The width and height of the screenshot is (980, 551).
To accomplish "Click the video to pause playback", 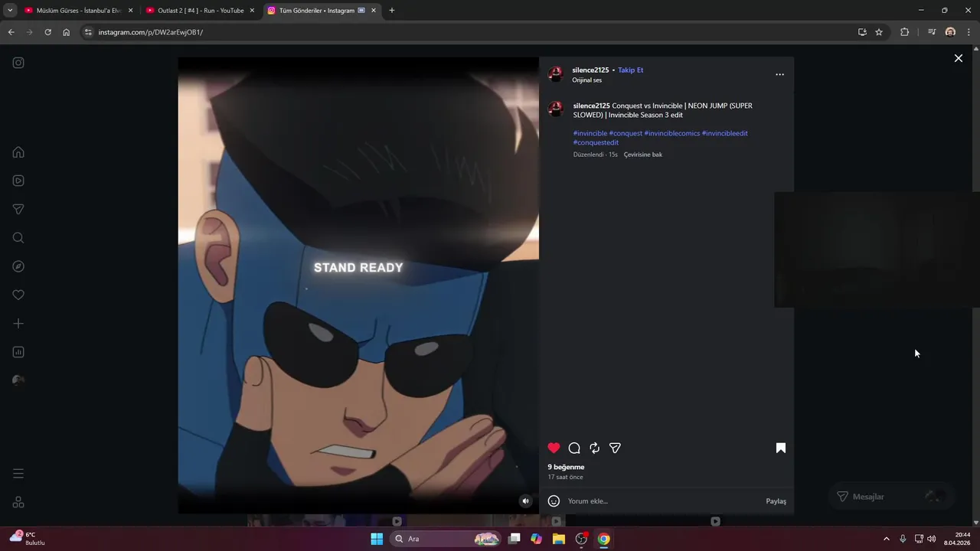I will pos(358,285).
